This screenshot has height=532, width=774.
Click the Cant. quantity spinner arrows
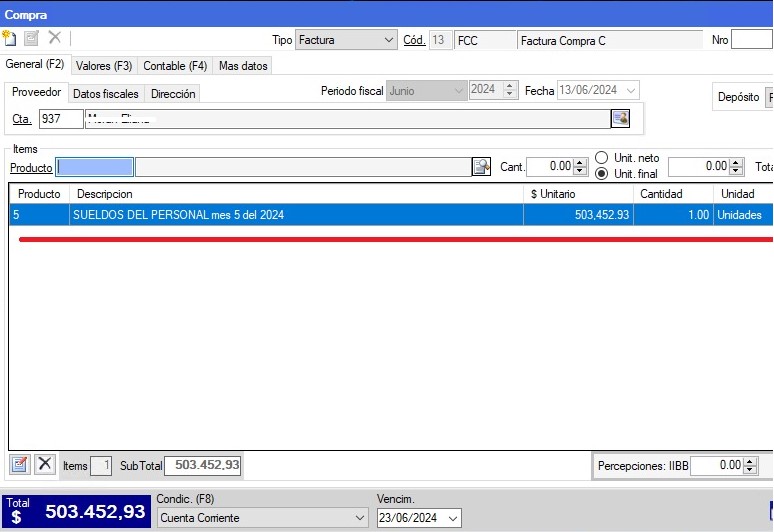click(x=580, y=167)
